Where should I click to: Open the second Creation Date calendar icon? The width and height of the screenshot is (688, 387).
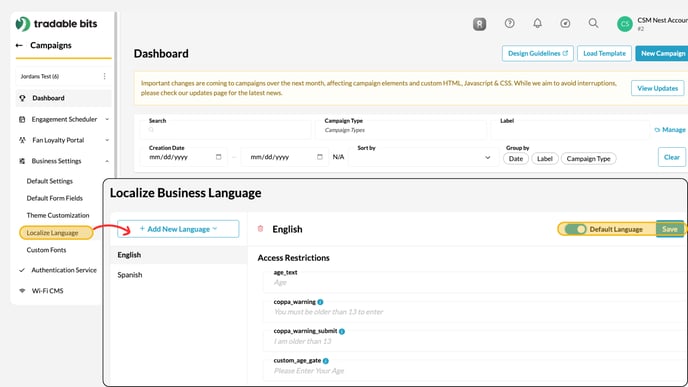[x=319, y=157]
